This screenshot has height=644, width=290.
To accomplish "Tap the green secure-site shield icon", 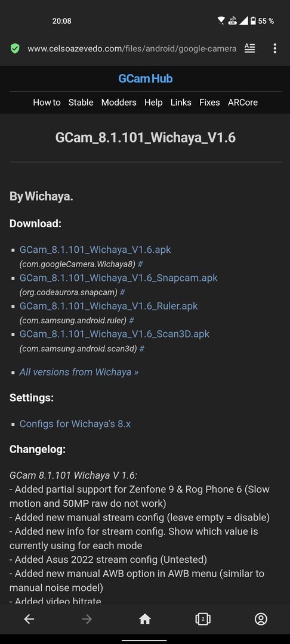I will 15,48.
